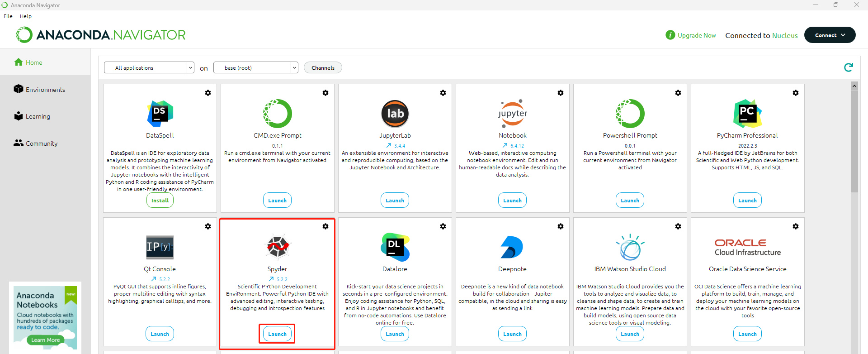868x354 pixels.
Task: Launch Jupyter Notebook
Action: (513, 201)
